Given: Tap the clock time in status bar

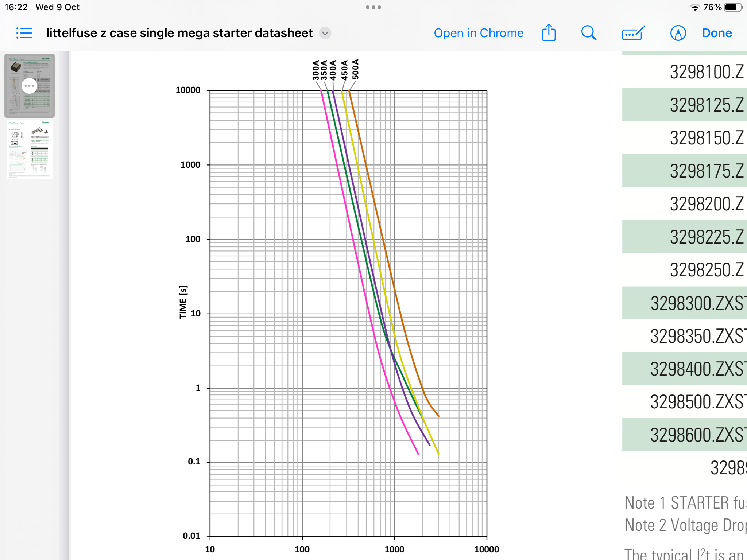Looking at the screenshot, I should 16,7.
